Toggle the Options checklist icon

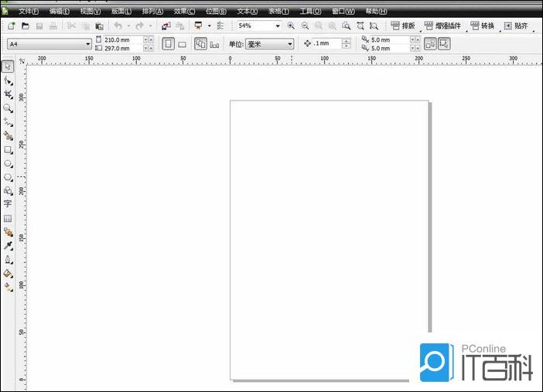[x=220, y=26]
